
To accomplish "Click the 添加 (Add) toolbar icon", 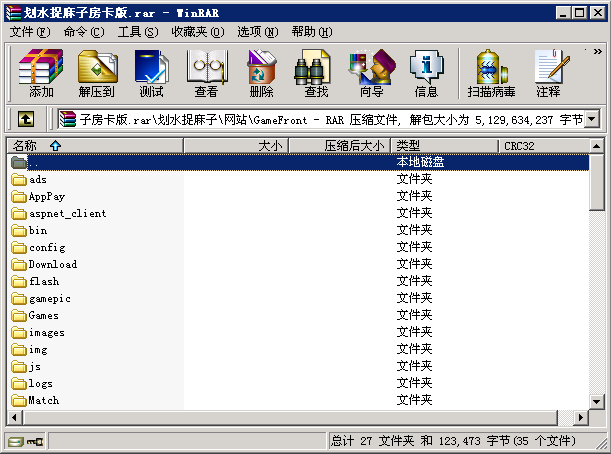I will click(x=41, y=73).
